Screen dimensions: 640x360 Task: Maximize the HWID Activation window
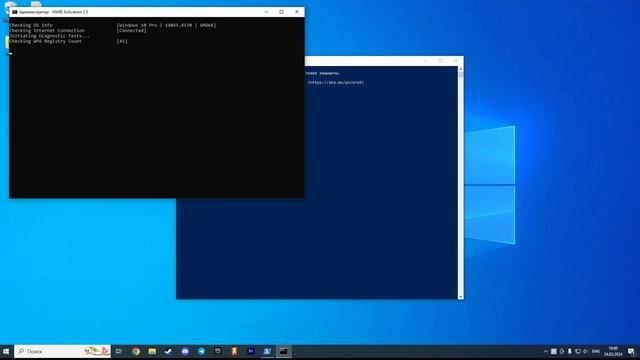[281, 12]
